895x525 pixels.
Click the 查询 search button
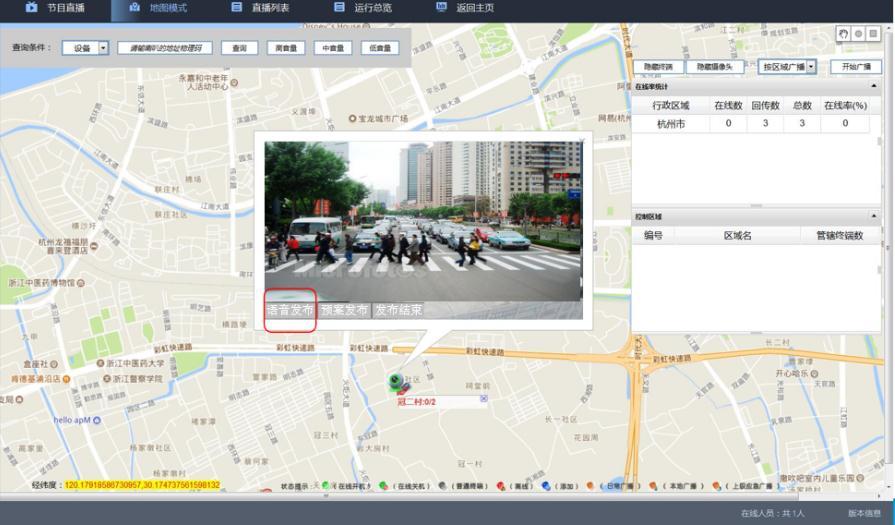click(x=239, y=48)
